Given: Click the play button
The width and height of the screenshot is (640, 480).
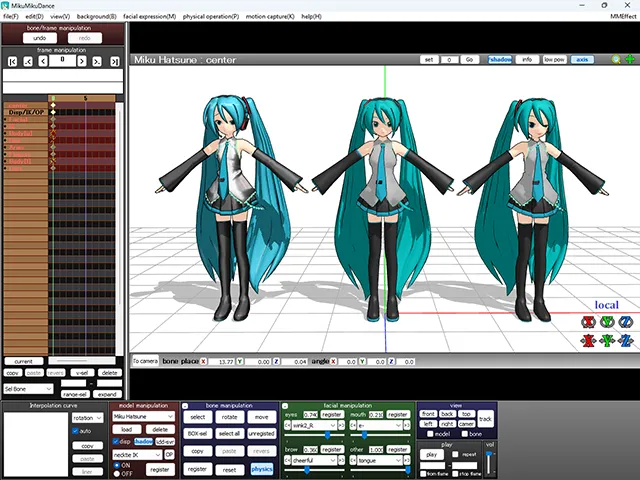Looking at the screenshot, I should pyautogui.click(x=432, y=454).
